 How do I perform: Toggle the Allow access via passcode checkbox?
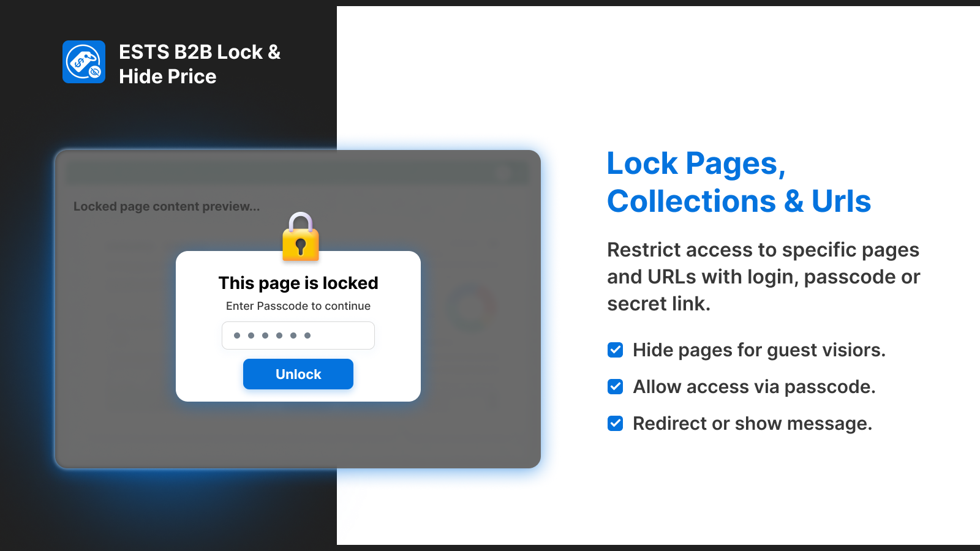click(x=616, y=386)
